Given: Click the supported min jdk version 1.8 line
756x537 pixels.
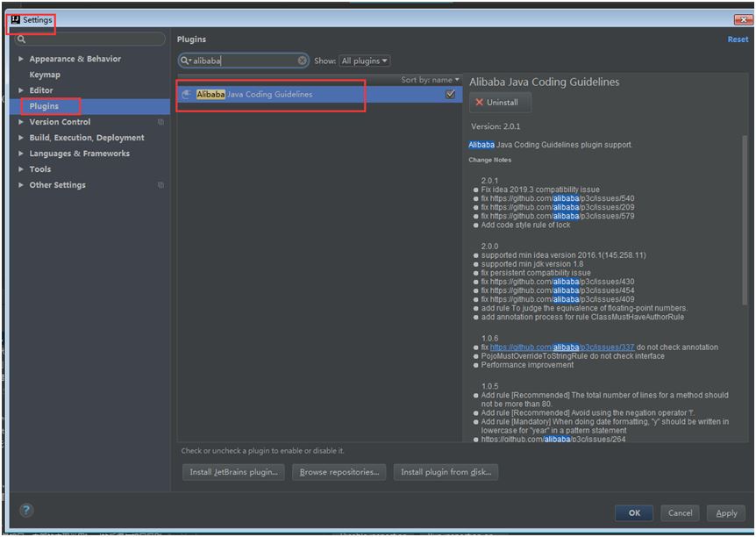Looking at the screenshot, I should (532, 264).
